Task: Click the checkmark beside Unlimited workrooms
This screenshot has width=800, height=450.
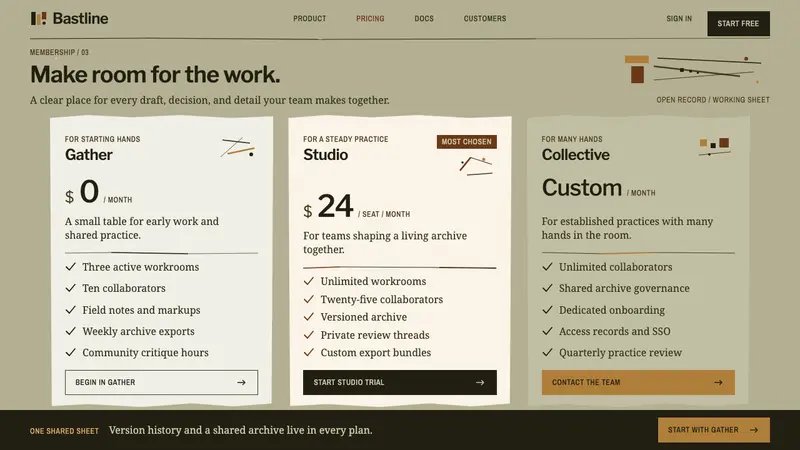Action: pos(309,281)
